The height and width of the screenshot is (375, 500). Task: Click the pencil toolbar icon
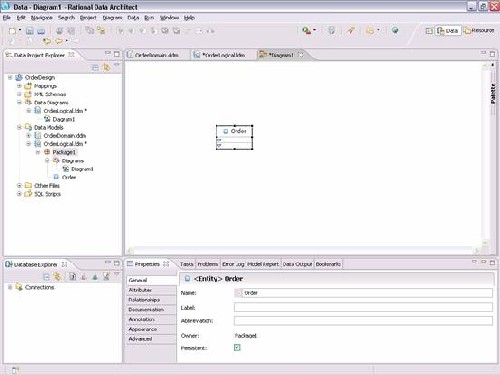(351, 31)
